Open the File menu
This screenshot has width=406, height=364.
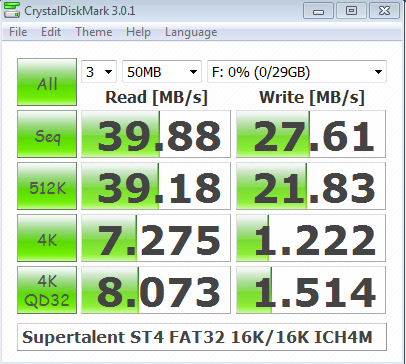coord(18,32)
